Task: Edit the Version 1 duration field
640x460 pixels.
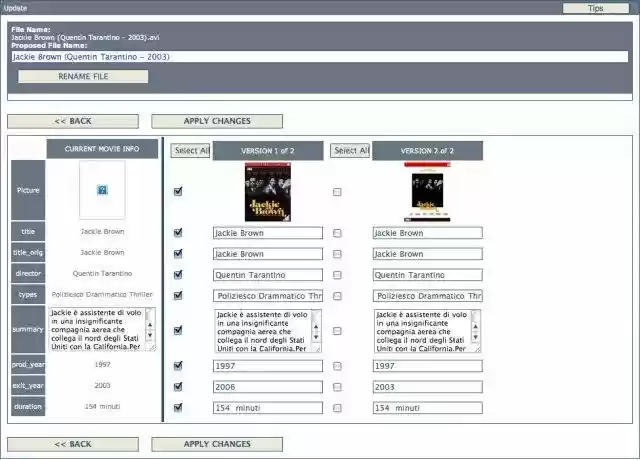Action: [x=268, y=408]
